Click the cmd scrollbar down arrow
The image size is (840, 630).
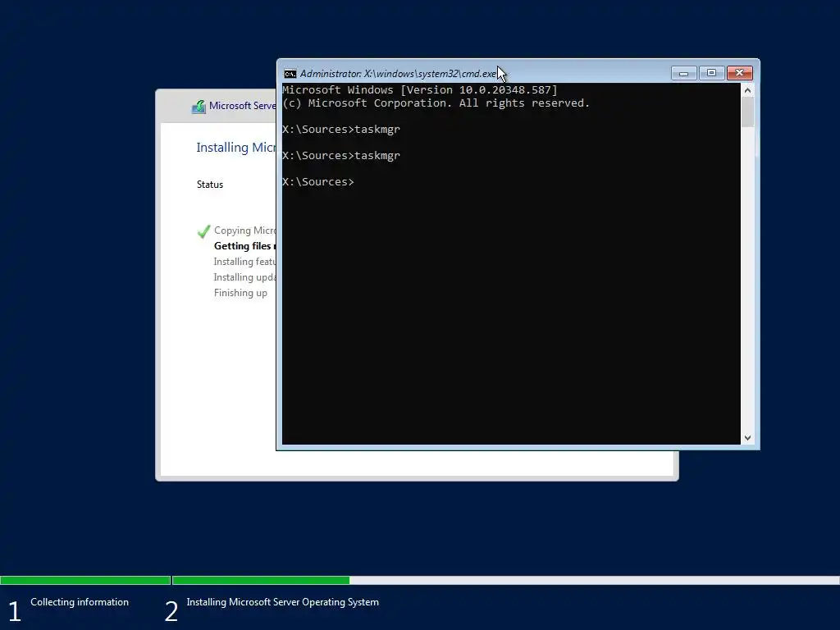[x=747, y=438]
